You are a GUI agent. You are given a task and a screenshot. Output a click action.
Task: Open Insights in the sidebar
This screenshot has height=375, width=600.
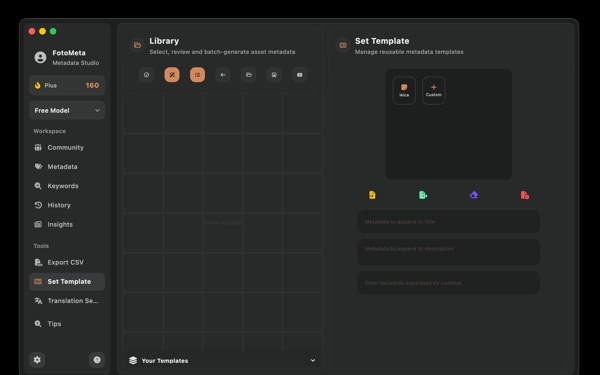coord(67,224)
